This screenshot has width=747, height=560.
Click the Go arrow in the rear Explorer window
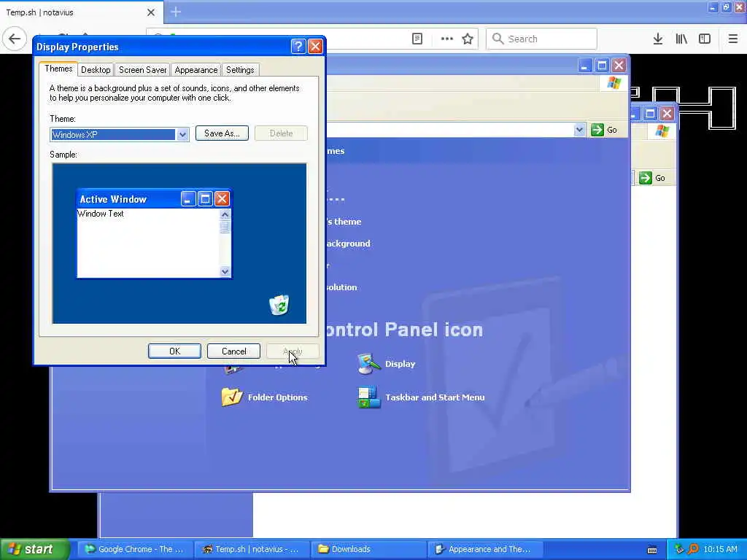tap(645, 178)
